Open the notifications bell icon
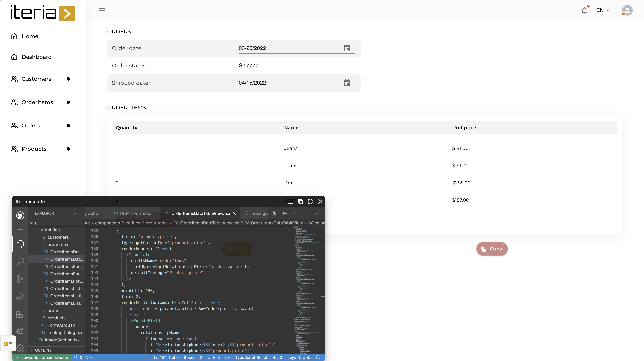644x361 pixels. click(584, 10)
